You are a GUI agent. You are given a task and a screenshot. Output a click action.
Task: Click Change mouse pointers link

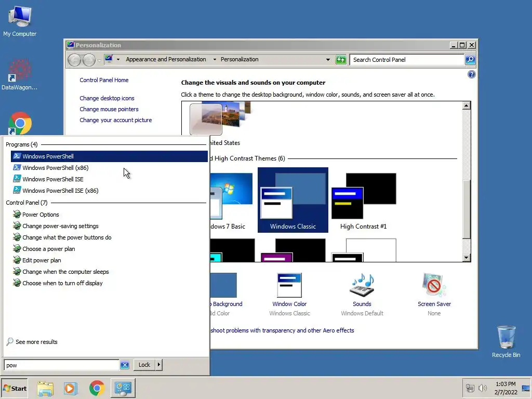pos(109,109)
